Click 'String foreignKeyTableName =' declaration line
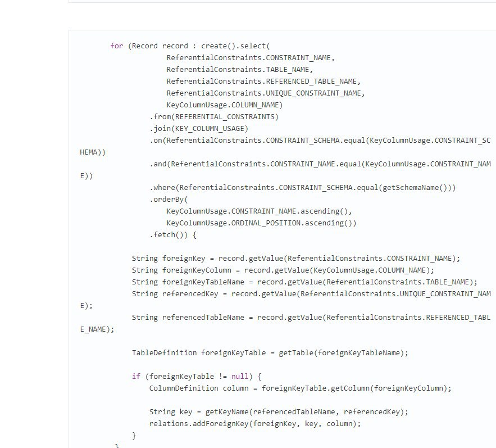Screen dimensions: 496x448 (x=304, y=282)
